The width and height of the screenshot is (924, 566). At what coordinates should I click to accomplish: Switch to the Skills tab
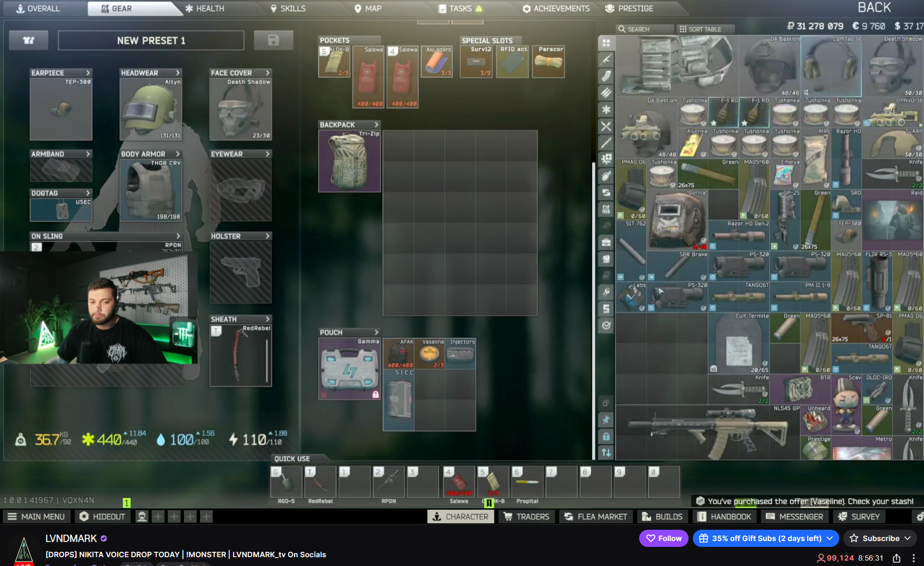(x=288, y=8)
